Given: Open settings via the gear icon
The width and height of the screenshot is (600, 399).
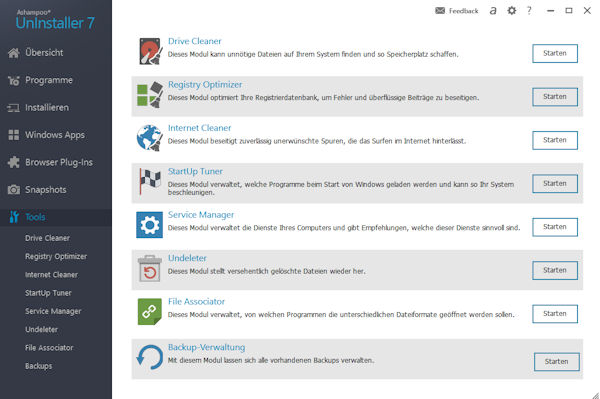Looking at the screenshot, I should point(512,11).
